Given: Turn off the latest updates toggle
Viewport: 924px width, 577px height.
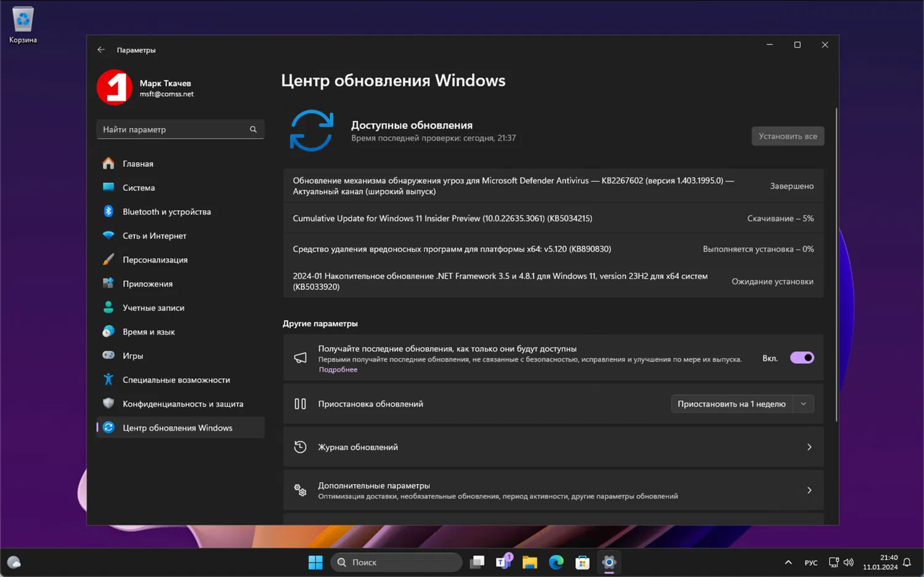Looking at the screenshot, I should coord(801,358).
